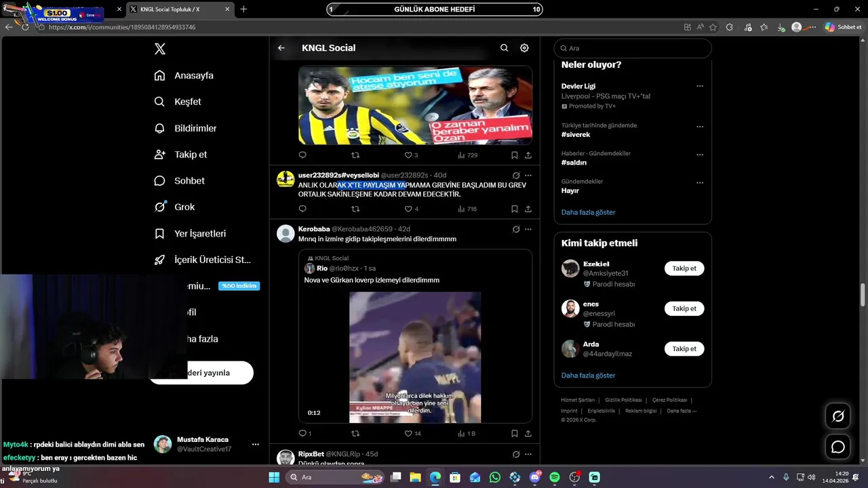Open more options on RipxBet post

coord(528,454)
